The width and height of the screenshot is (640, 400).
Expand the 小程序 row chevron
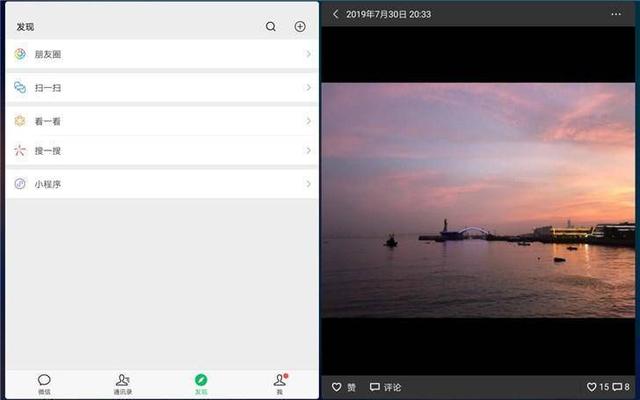click(x=309, y=184)
